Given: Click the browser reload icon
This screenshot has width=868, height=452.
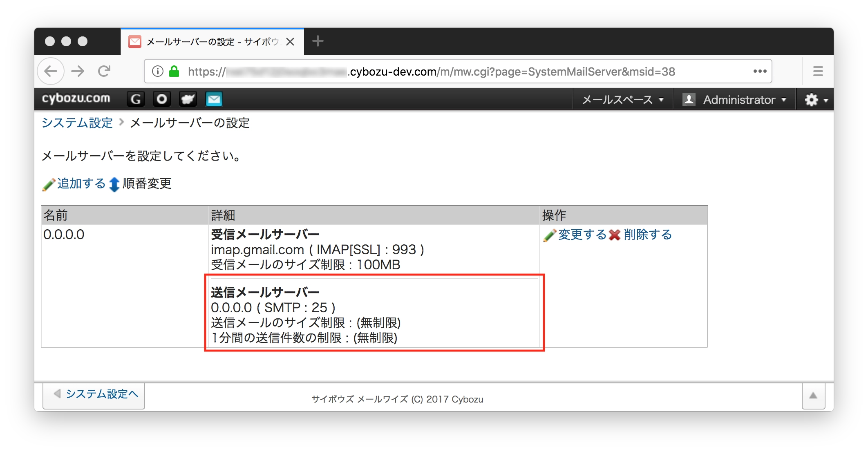Looking at the screenshot, I should pos(105,72).
